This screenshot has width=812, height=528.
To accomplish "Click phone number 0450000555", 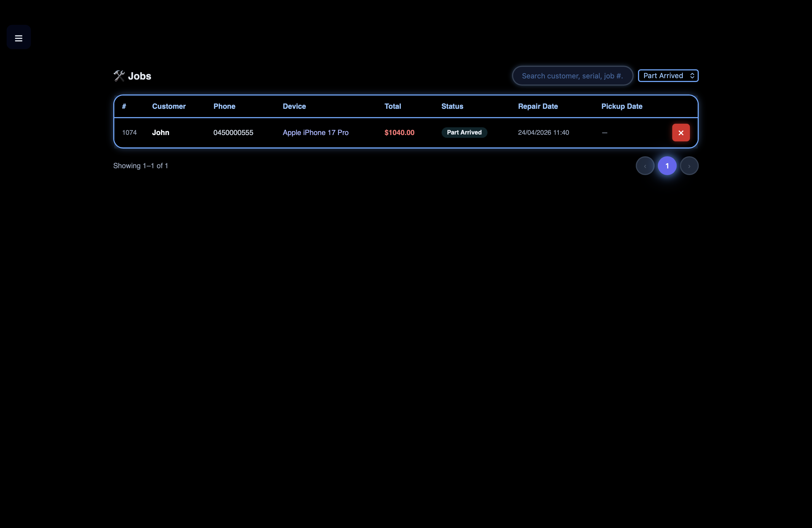I will click(233, 133).
